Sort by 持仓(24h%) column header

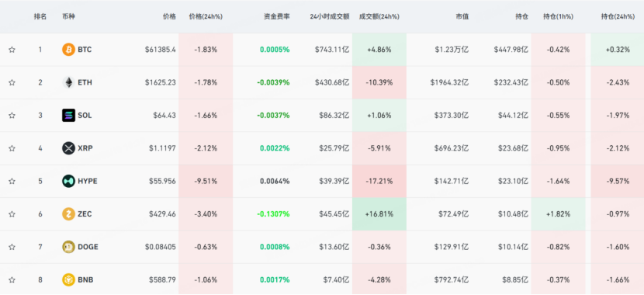[x=618, y=17]
